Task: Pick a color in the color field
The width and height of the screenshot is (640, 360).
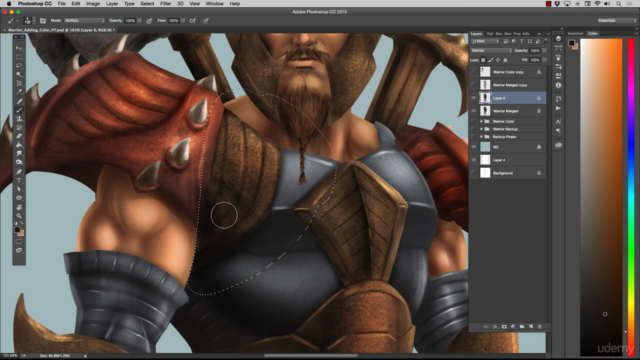Action: 601,198
